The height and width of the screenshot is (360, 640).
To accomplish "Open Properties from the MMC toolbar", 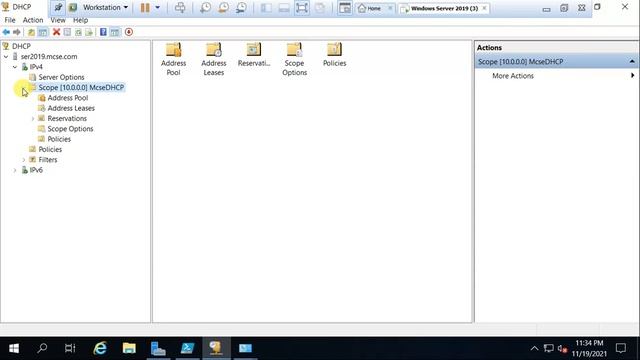I will coord(67,32).
